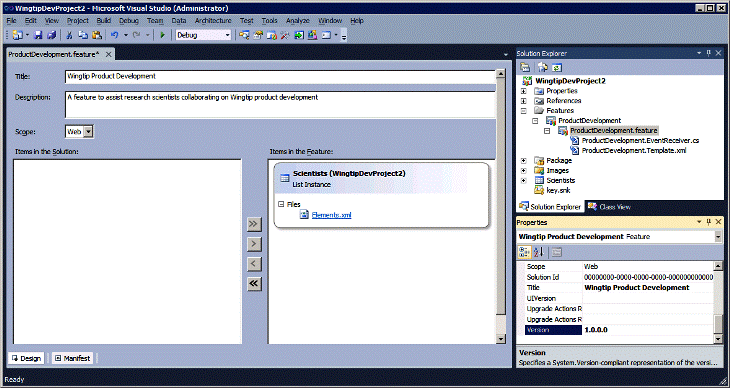Click Property Pages icon in Properties panel

(x=556, y=252)
